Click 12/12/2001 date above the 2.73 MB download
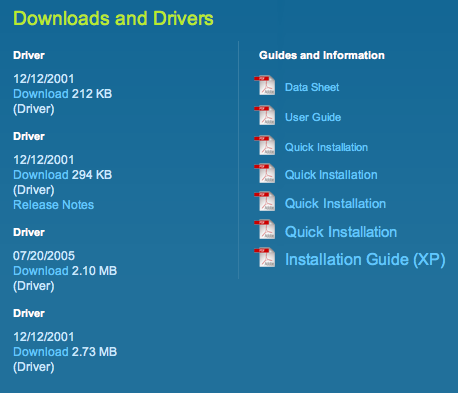This screenshot has width=458, height=393. [44, 337]
